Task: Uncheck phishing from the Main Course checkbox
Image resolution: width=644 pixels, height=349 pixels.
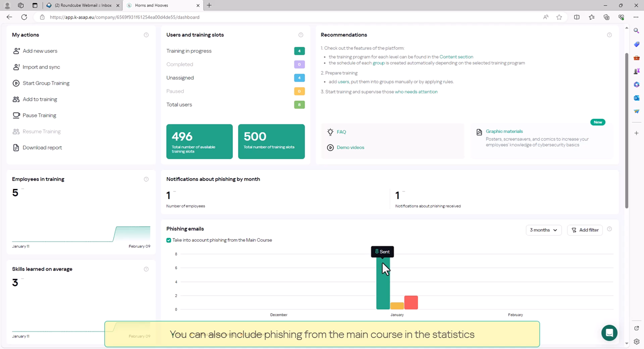Action: 169,240
